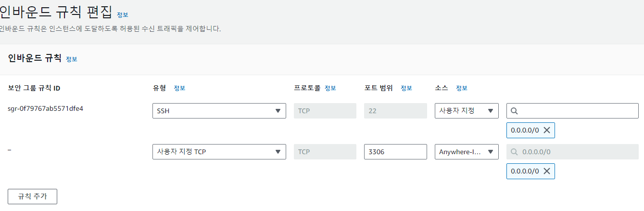Open Anywhere-I… source dropdown
644x211 pixels.
(x=467, y=152)
